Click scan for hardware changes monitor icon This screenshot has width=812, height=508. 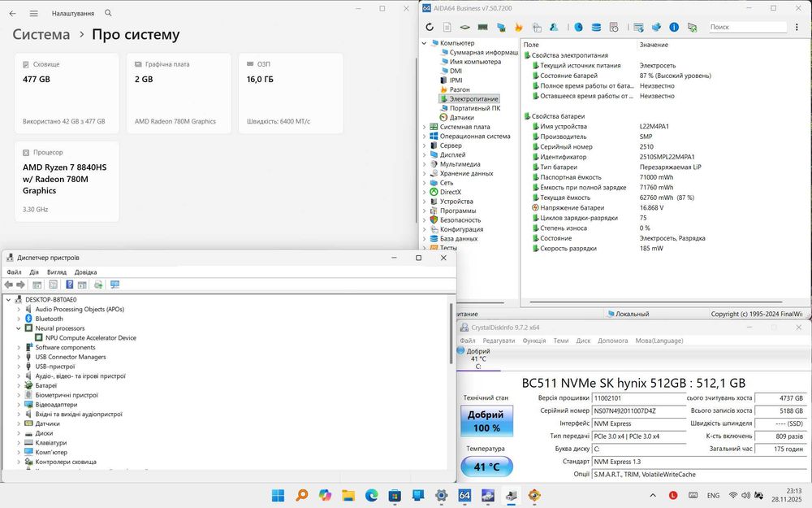click(x=114, y=284)
